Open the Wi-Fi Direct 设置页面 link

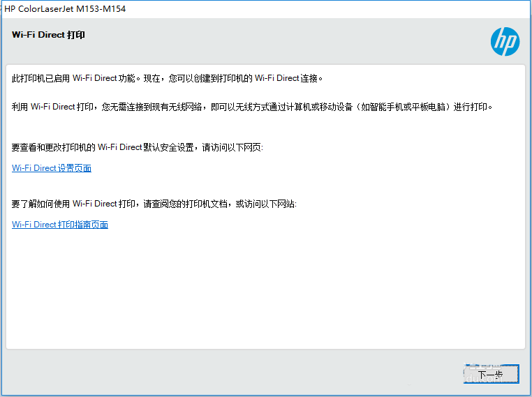[x=52, y=168]
